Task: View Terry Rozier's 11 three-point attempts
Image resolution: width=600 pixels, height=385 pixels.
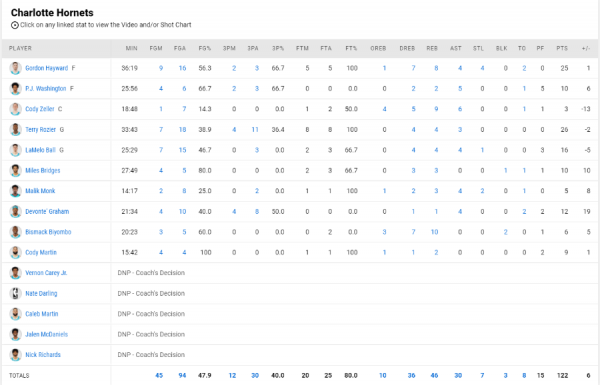Action: (255, 130)
